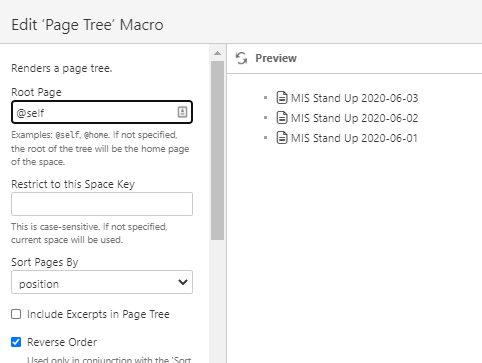The width and height of the screenshot is (482, 363).
Task: Refresh the preview with the reload icon
Action: point(241,58)
